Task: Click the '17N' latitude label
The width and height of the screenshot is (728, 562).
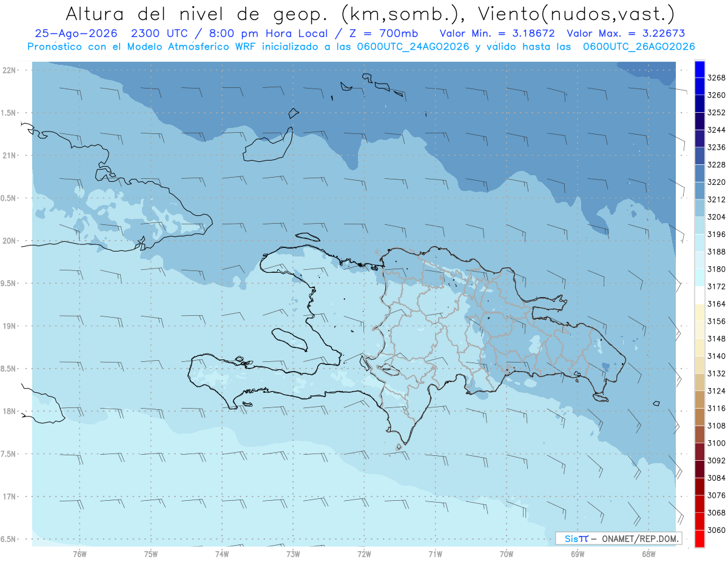Action: point(10,497)
